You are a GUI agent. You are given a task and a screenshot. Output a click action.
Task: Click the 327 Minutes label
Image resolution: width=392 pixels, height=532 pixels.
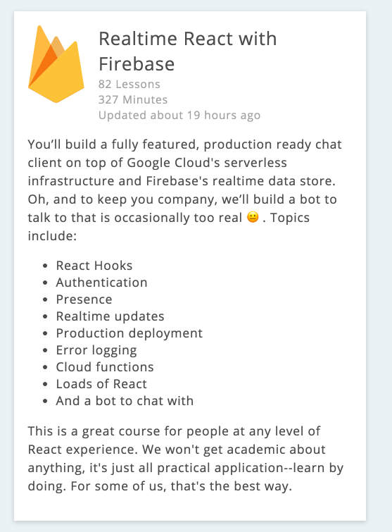click(x=133, y=100)
